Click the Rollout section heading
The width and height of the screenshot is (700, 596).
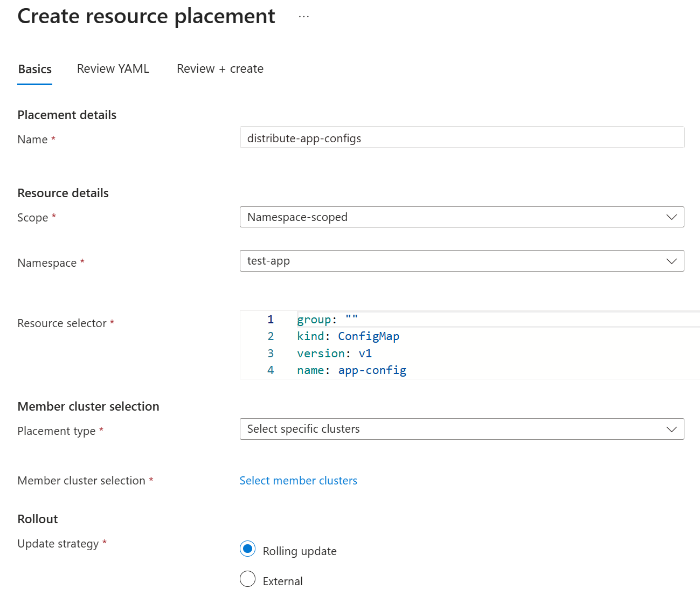click(38, 519)
